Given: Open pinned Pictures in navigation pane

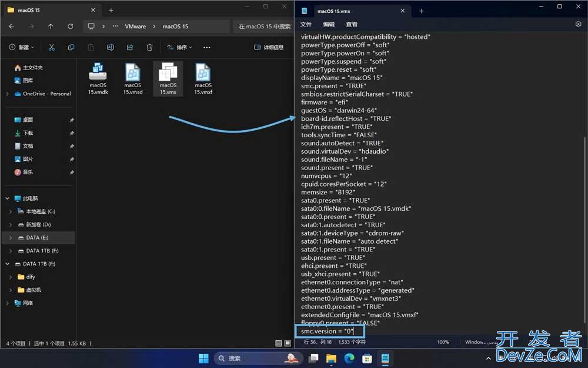Looking at the screenshot, I should point(24,159).
